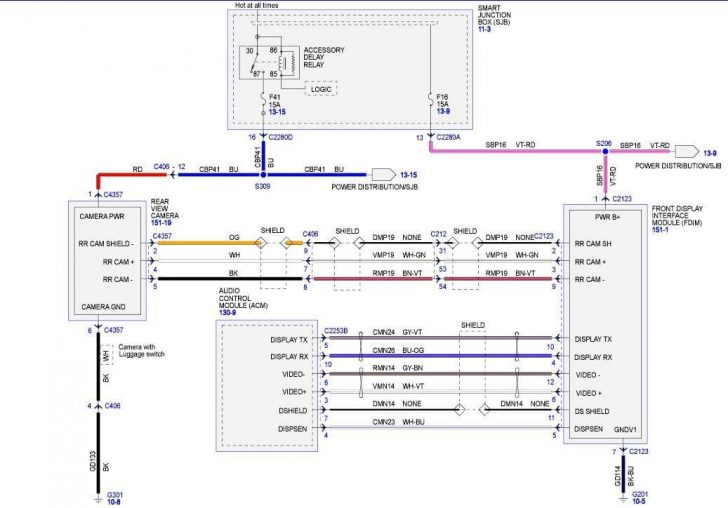The image size is (728, 508).
Task: Open page reference 10-5 under G201
Action: click(x=639, y=501)
